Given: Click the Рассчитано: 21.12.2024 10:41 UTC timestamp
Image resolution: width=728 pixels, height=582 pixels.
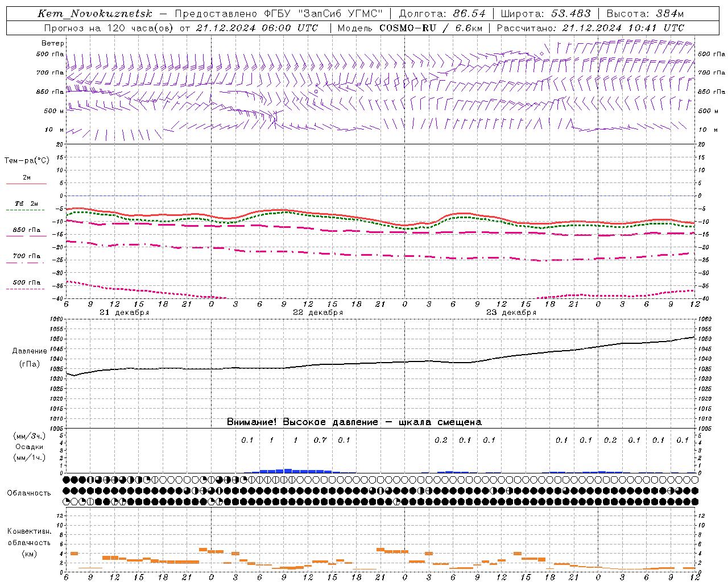Looking at the screenshot, I should point(590,28).
